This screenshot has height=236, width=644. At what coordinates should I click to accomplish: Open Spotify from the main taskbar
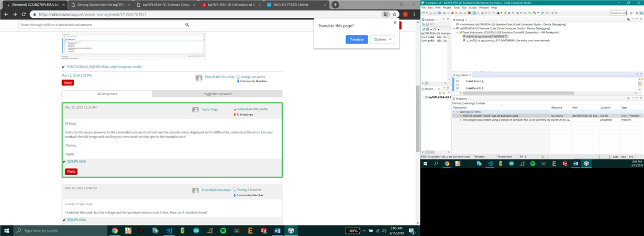(x=223, y=230)
